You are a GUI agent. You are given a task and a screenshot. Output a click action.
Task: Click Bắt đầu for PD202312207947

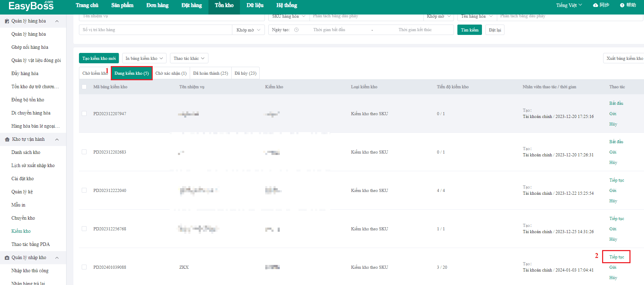[616, 103]
